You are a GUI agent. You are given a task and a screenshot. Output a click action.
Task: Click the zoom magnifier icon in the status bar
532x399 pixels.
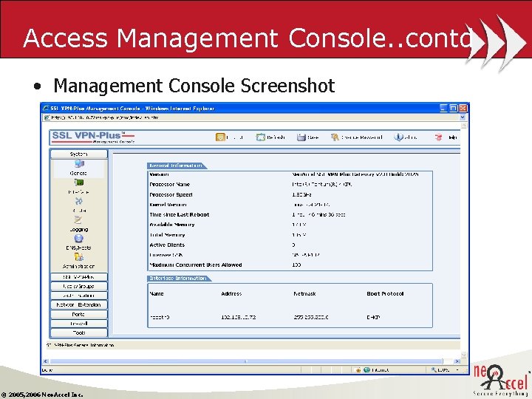pos(434,369)
